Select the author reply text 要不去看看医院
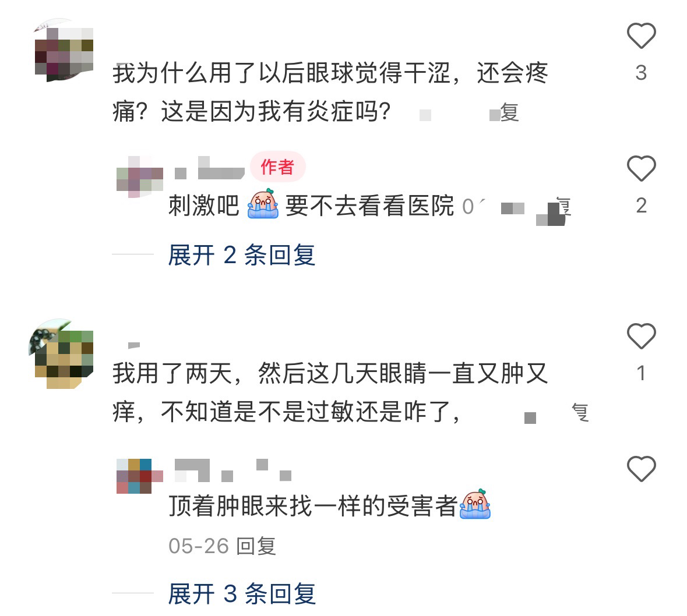 tap(369, 206)
